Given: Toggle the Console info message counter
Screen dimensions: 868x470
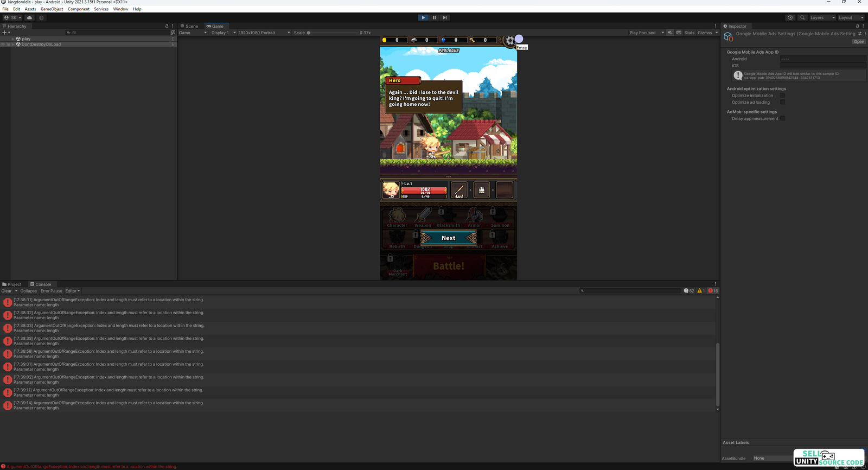Looking at the screenshot, I should click(689, 291).
